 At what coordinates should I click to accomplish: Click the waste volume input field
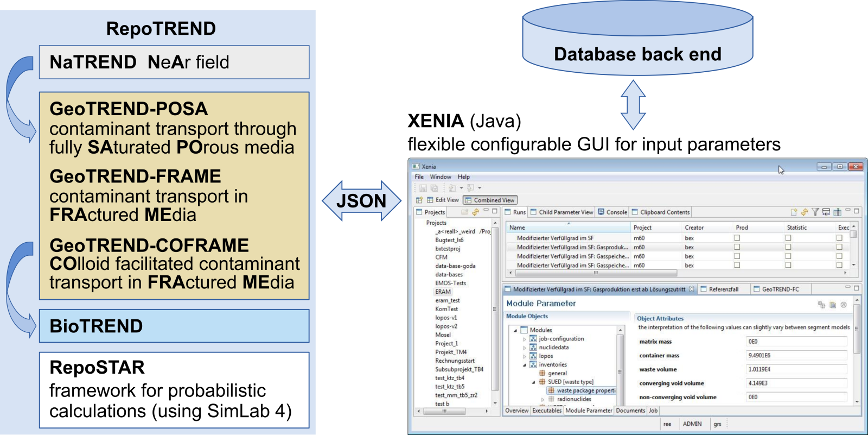pyautogui.click(x=796, y=369)
